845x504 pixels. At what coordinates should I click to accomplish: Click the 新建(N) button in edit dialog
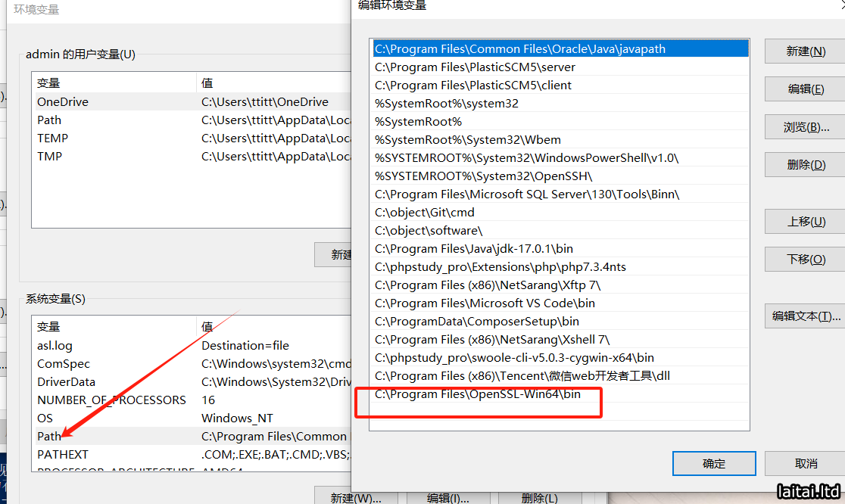[x=805, y=51]
